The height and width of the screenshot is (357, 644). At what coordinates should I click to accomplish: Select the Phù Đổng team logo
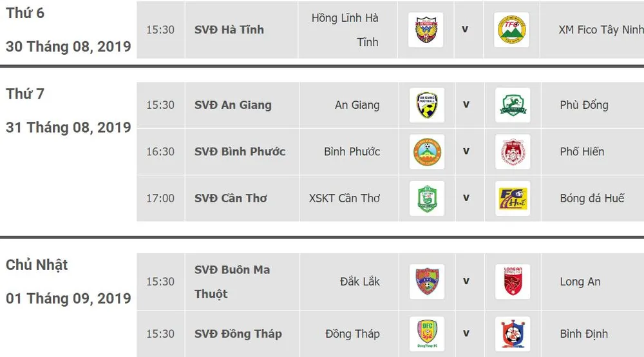click(513, 105)
